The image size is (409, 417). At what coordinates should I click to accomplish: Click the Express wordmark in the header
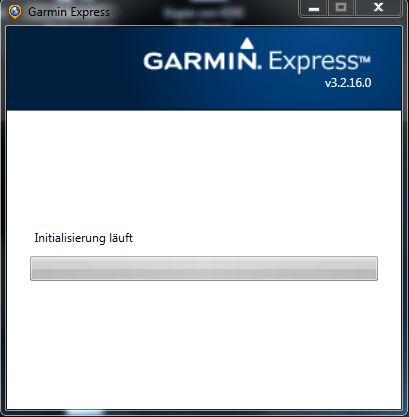(x=312, y=62)
